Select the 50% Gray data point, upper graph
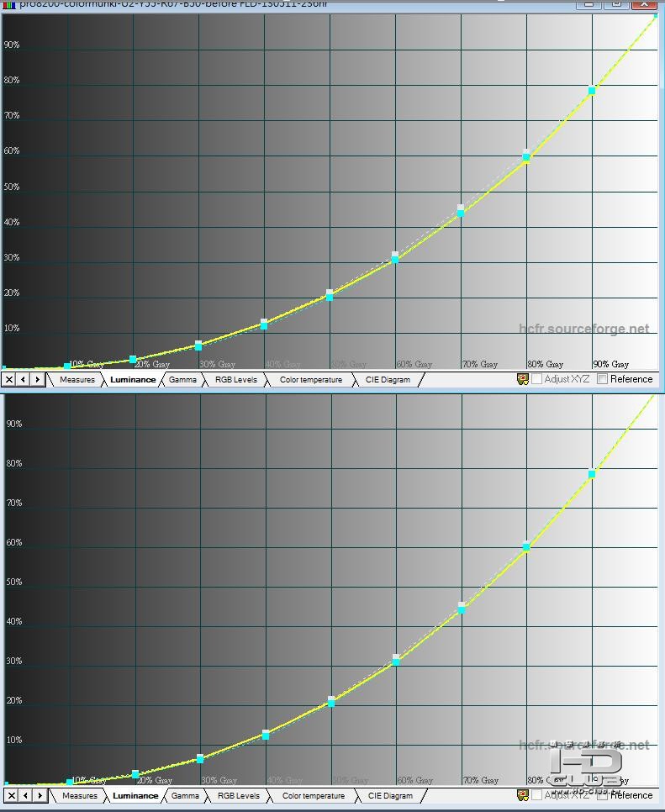This screenshot has height=812, width=665. pos(330,298)
